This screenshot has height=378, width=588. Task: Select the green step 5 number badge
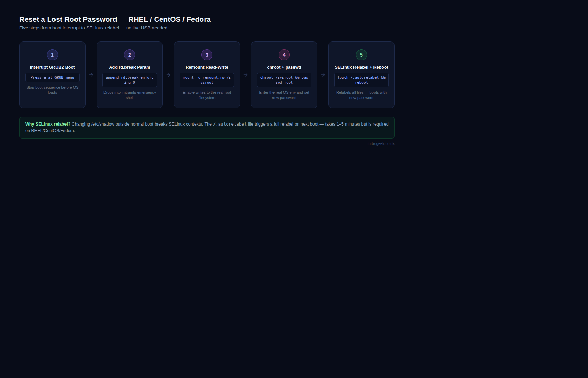click(361, 55)
